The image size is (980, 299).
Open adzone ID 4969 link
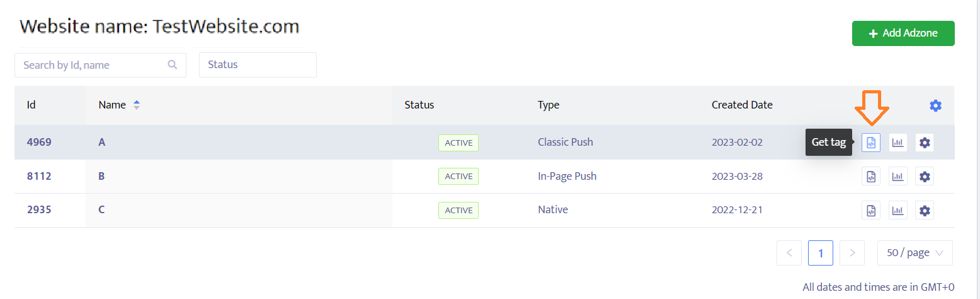pyautogui.click(x=39, y=143)
